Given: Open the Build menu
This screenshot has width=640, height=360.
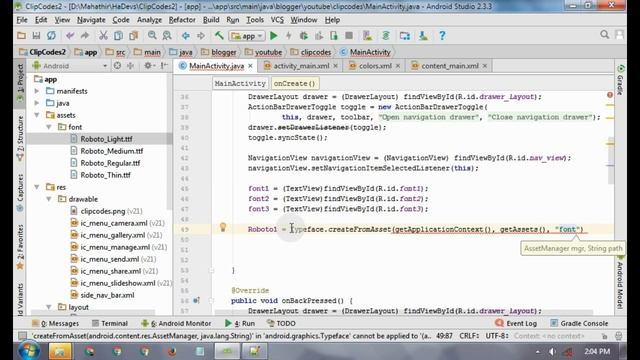Looking at the screenshot, I should (211, 20).
